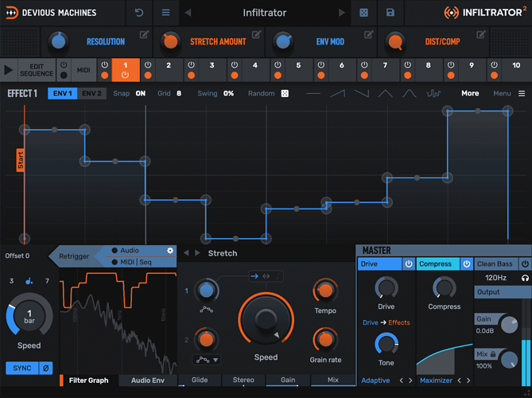Click the dotted note icon above Speed
This screenshot has height=398, width=532.
(29, 280)
